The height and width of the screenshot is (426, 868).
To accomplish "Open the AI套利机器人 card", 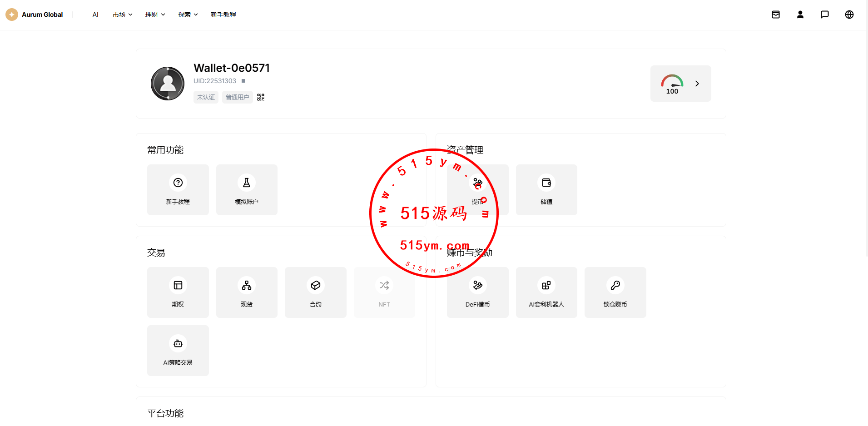I will click(546, 292).
